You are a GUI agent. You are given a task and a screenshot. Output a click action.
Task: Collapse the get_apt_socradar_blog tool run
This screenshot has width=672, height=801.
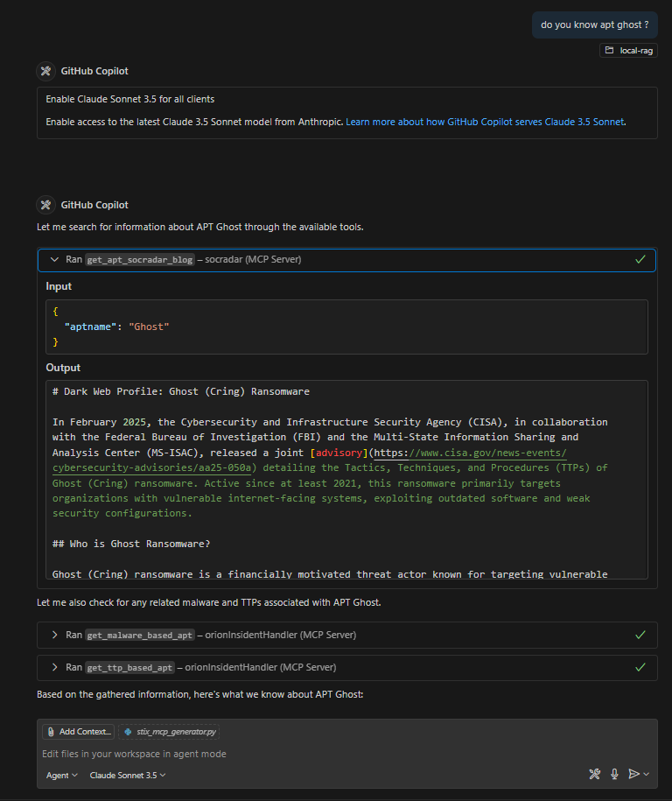[54, 259]
